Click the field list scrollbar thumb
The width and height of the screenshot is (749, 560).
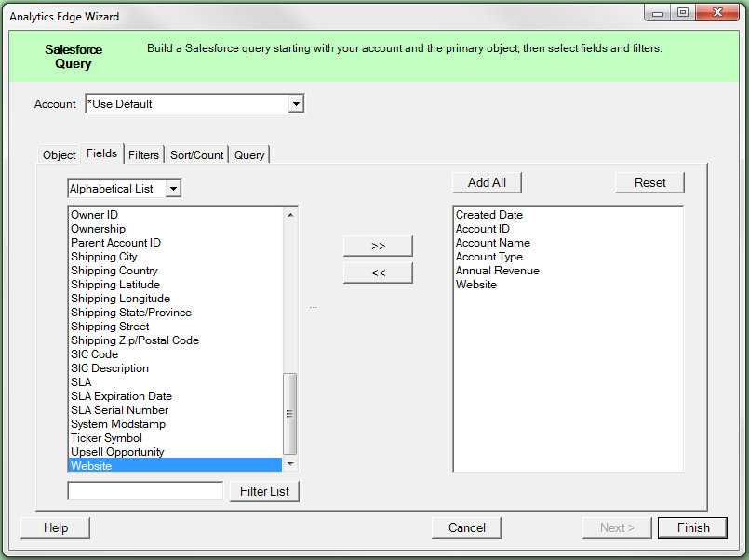pyautogui.click(x=290, y=413)
